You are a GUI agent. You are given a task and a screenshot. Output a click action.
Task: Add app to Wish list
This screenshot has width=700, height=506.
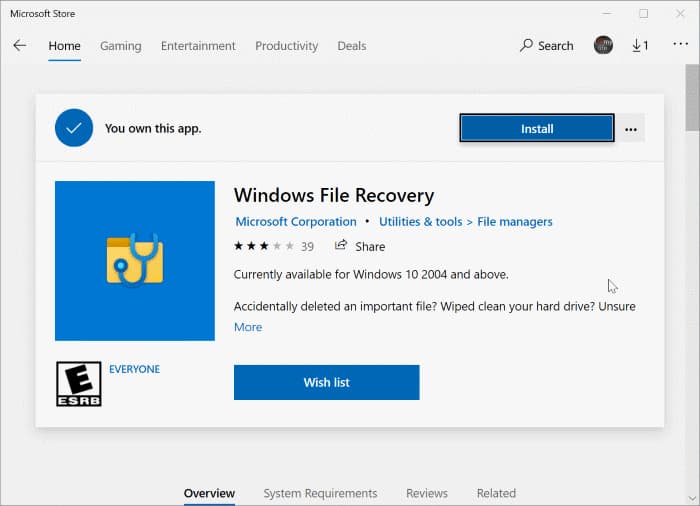point(327,382)
